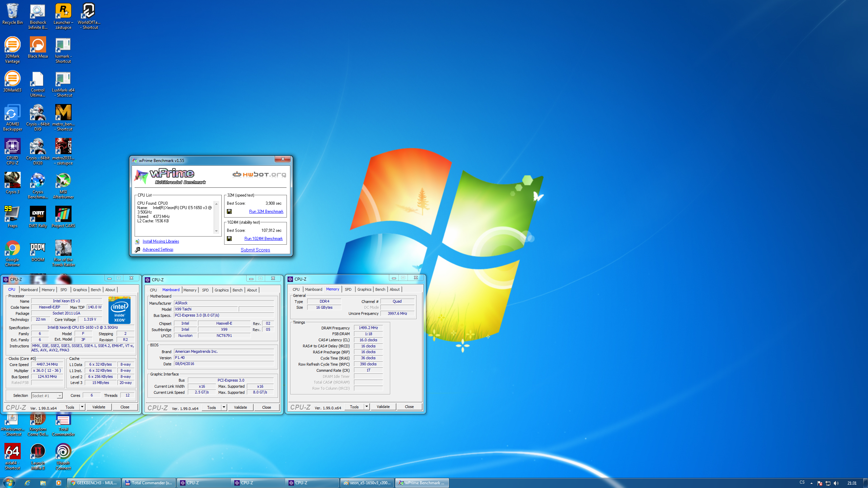Click Validate in left CPU-Z window
This screenshot has height=488, width=868.
(99, 407)
